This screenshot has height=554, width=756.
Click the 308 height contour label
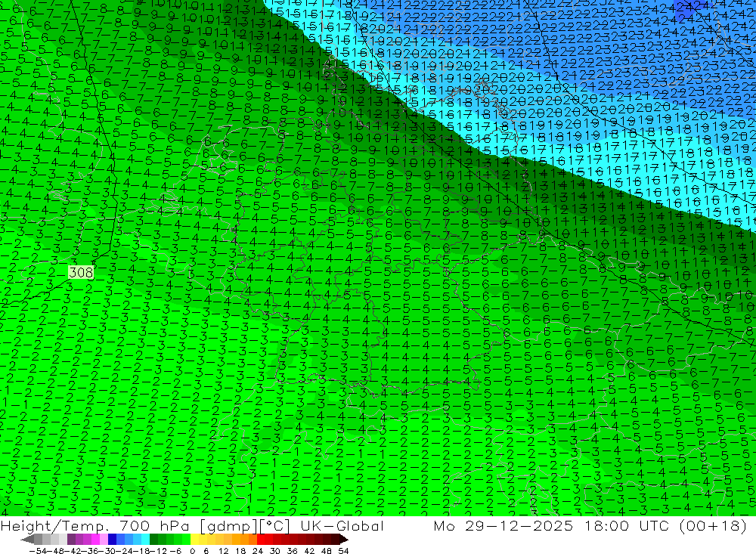pos(81,273)
